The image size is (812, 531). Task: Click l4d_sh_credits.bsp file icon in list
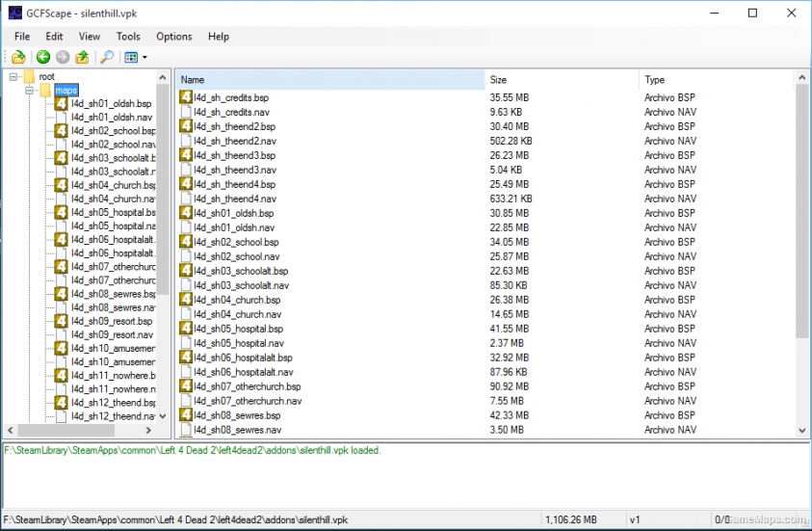coord(186,97)
